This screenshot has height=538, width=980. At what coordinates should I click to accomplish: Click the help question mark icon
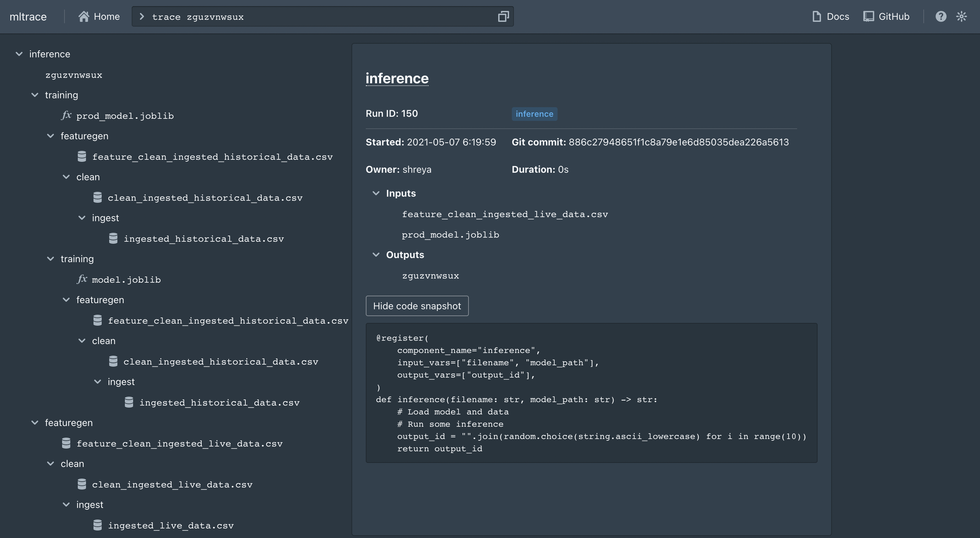point(940,16)
